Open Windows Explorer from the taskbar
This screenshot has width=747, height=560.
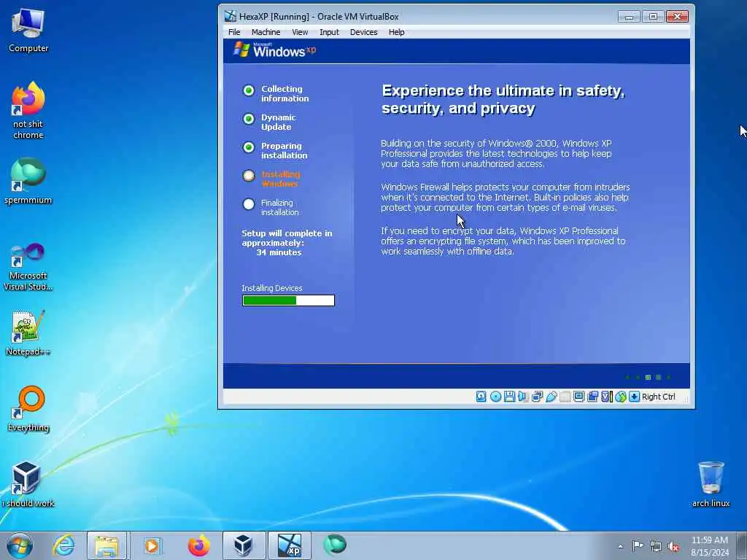pos(107,545)
